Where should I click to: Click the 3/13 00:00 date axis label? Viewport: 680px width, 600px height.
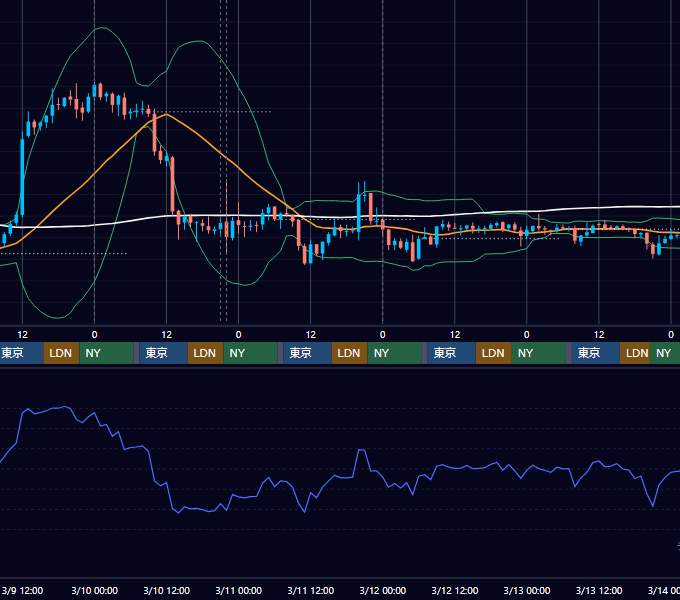pos(526,590)
